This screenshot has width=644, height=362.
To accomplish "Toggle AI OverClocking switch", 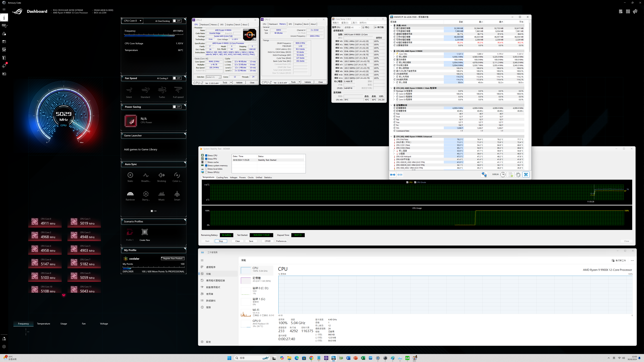I will pyautogui.click(x=177, y=21).
